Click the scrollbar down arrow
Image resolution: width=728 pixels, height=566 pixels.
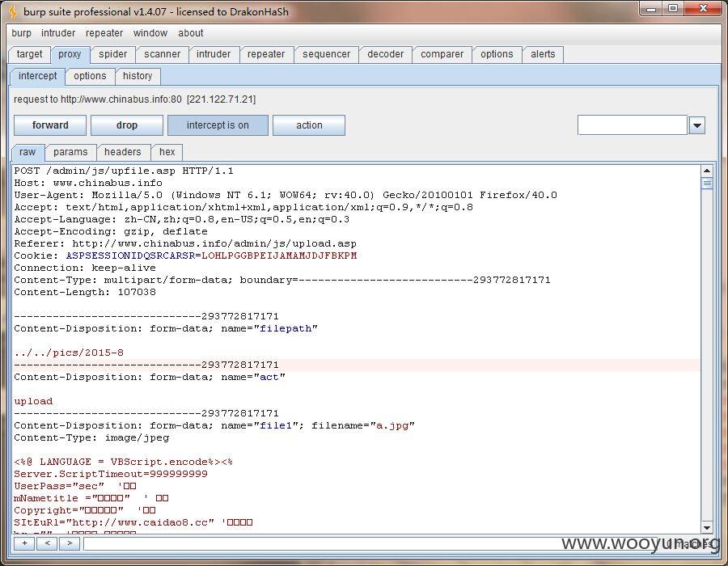707,527
